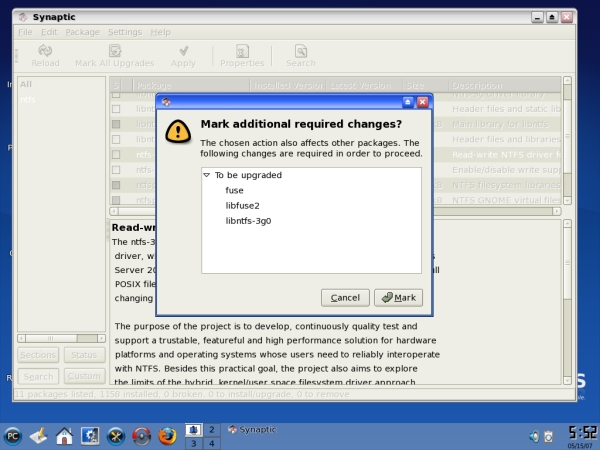This screenshot has height=450, width=600.
Task: Click Search in Synaptic toolbar
Action: coord(301,56)
